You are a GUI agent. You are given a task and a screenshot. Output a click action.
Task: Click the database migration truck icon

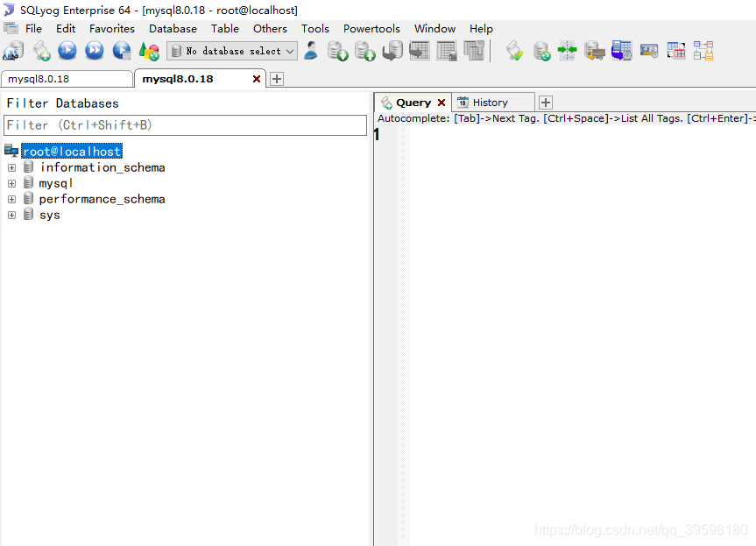click(595, 51)
